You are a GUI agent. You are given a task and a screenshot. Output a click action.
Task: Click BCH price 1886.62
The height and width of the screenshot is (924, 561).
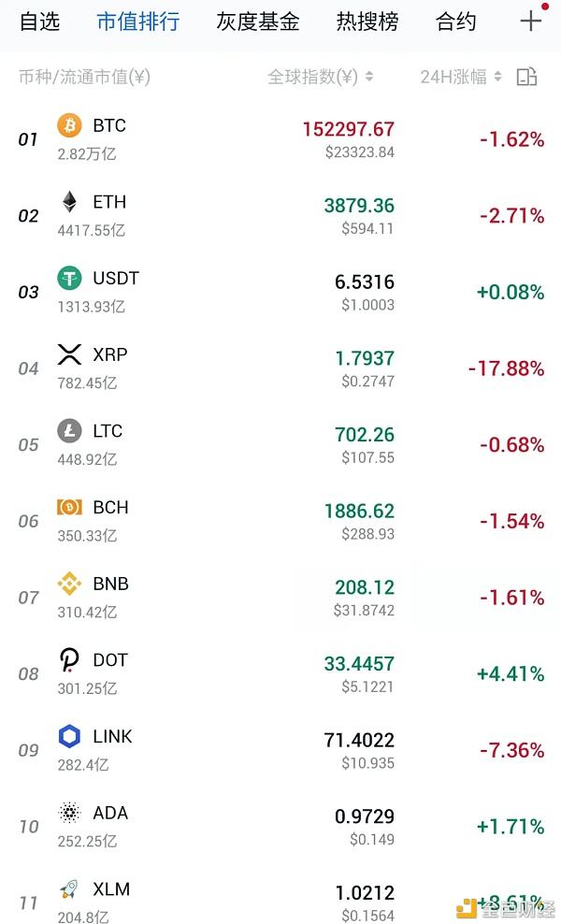point(359,511)
